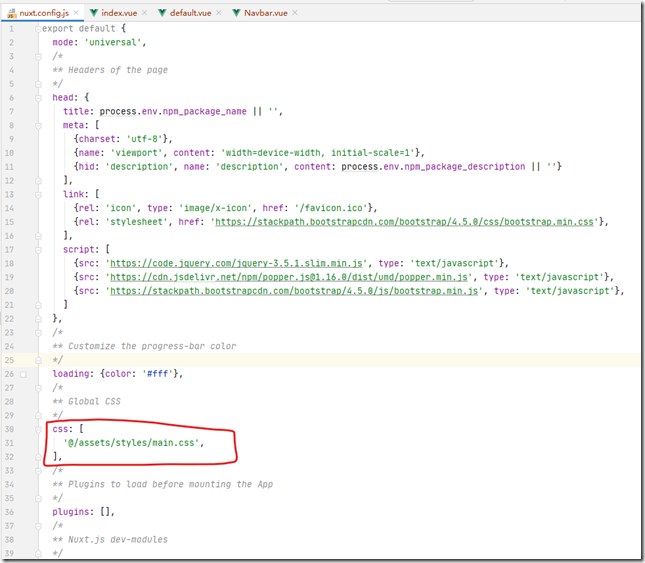Image resolution: width=645 pixels, height=563 pixels.
Task: Open the index.vue tab
Action: (119, 13)
